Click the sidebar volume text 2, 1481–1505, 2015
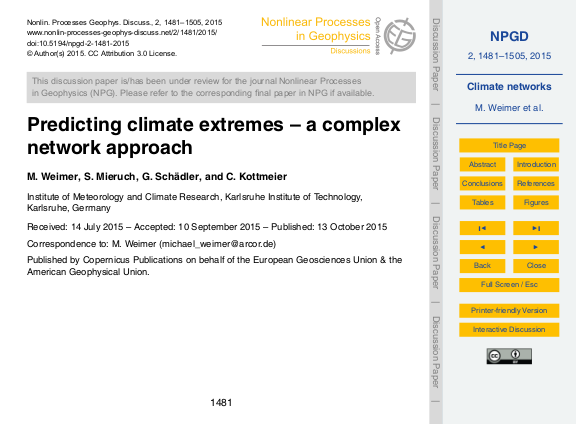 509,56
